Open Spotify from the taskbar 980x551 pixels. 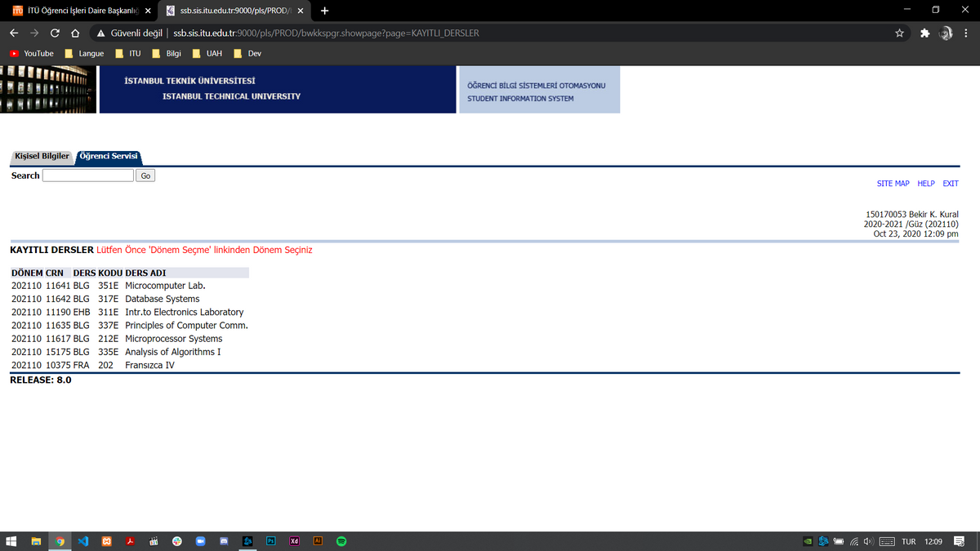pyautogui.click(x=342, y=541)
